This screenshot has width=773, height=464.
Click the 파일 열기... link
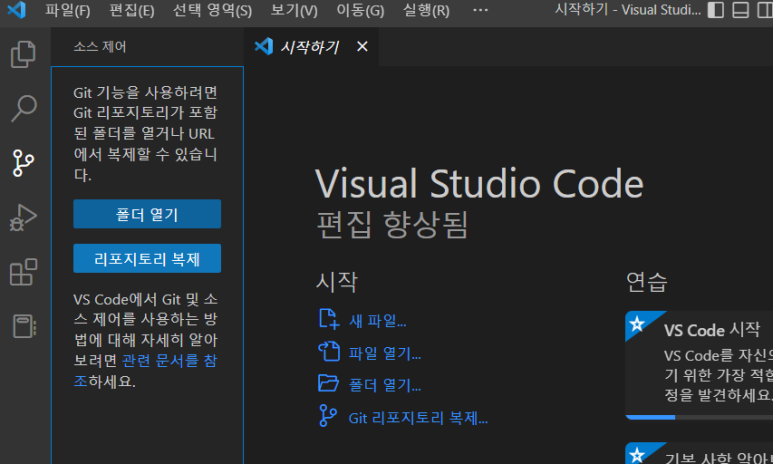[385, 353]
